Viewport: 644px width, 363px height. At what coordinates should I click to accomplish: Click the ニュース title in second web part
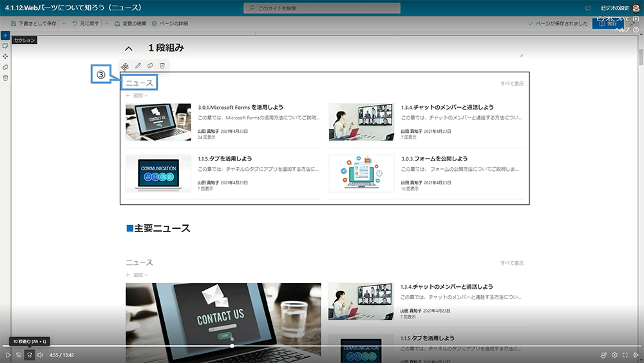139,262
